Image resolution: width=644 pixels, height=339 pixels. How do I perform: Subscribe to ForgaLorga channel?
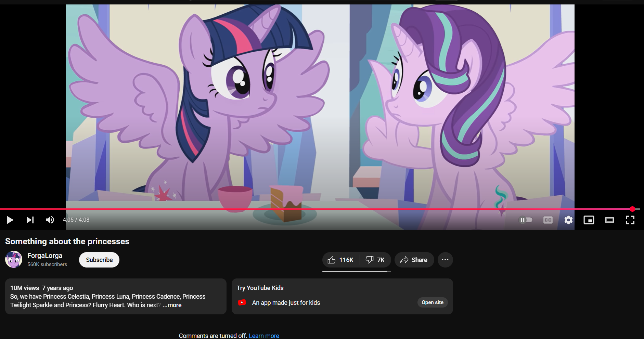(x=99, y=260)
